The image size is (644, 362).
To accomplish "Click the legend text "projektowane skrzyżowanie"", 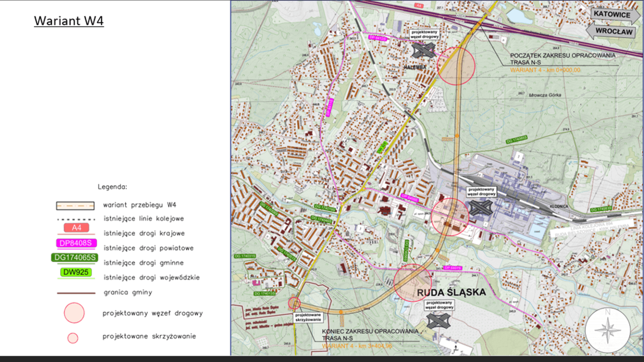I will click(149, 337).
